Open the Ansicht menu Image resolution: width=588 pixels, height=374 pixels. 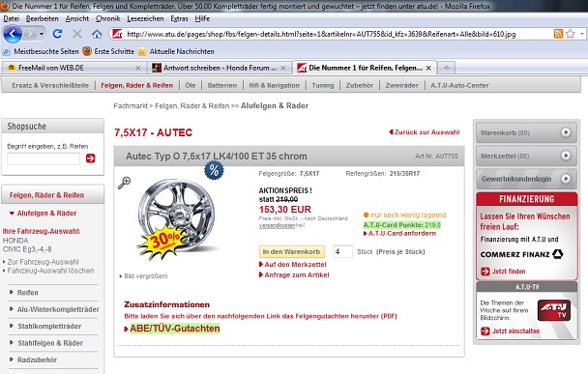77,18
